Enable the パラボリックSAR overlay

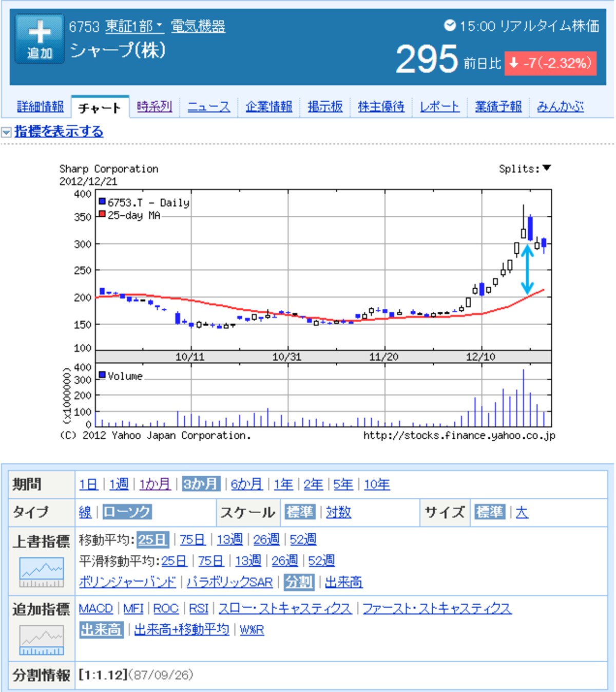[229, 582]
